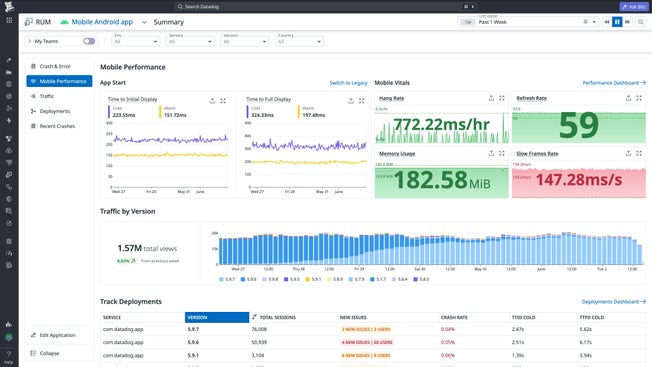Sort table by the Version column header
This screenshot has height=367, width=652.
click(x=217, y=317)
